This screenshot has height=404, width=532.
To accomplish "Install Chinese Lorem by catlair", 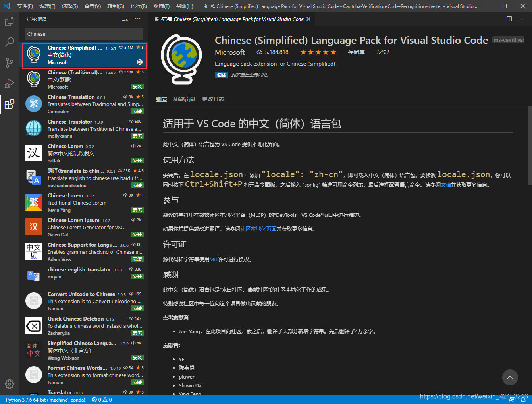I will point(137,160).
